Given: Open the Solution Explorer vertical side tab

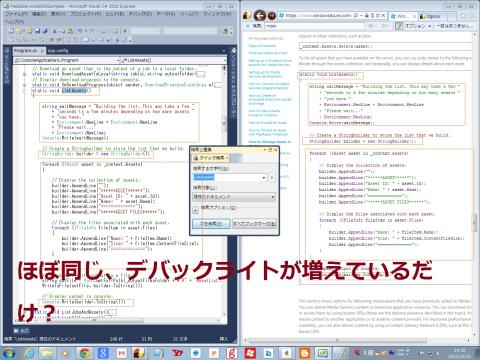Looking at the screenshot, I should [233, 83].
